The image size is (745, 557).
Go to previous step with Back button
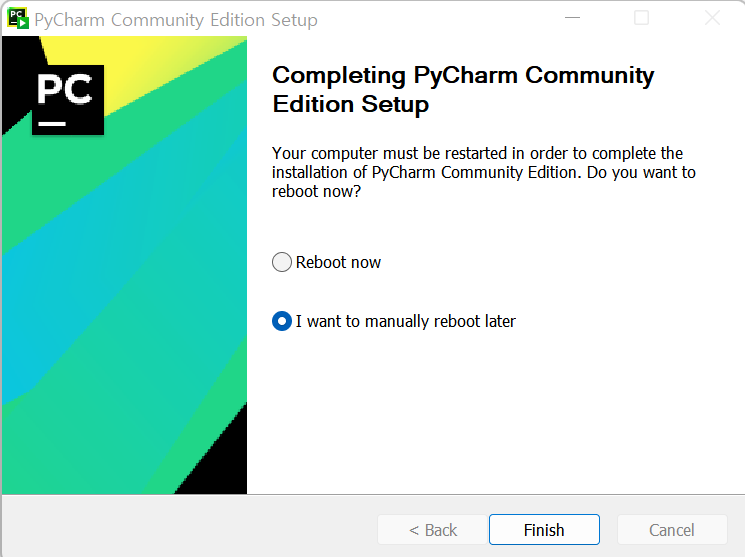432,529
